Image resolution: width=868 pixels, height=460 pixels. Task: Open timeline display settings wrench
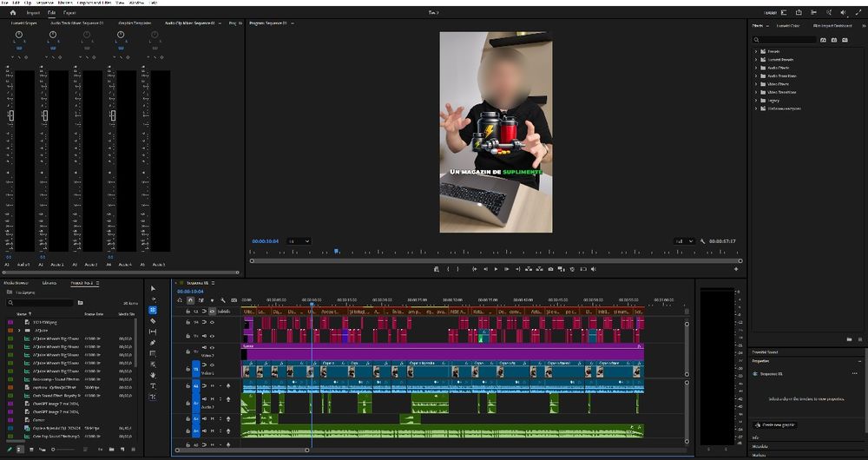(223, 300)
